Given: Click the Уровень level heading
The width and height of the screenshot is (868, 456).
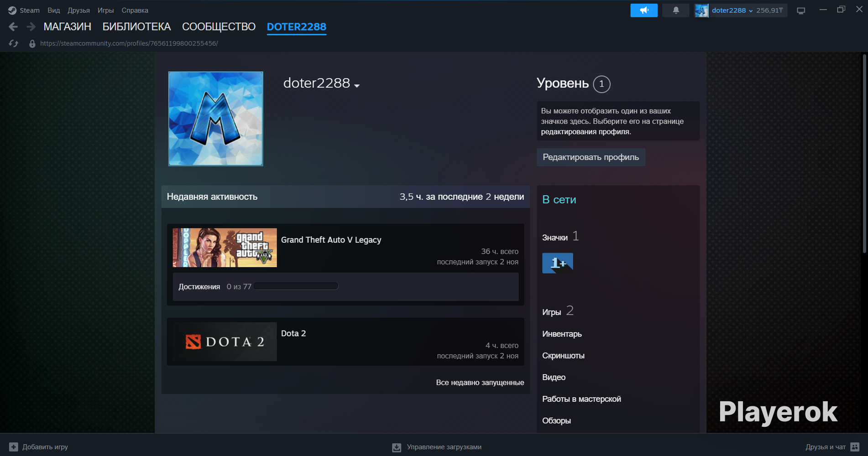Looking at the screenshot, I should 563,83.
